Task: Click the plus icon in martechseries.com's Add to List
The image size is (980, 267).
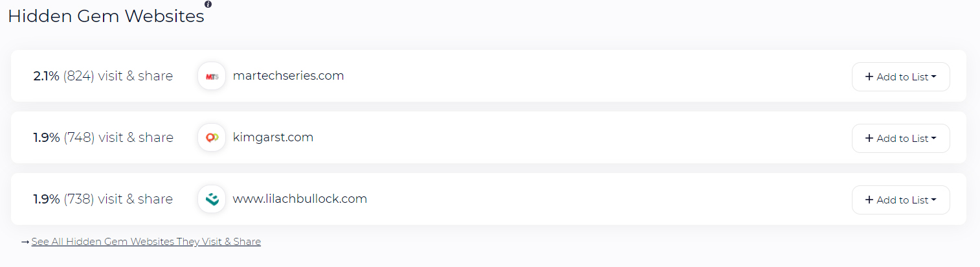Action: [x=869, y=76]
